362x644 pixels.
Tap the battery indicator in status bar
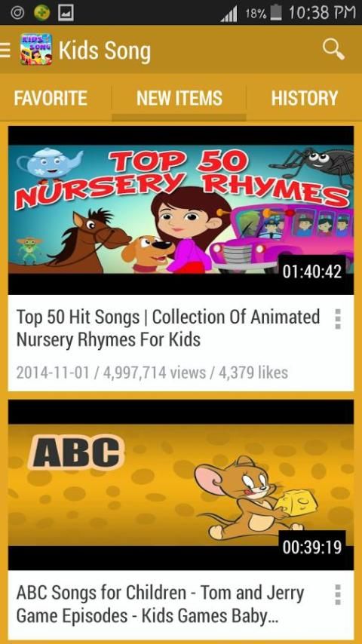pos(276,13)
